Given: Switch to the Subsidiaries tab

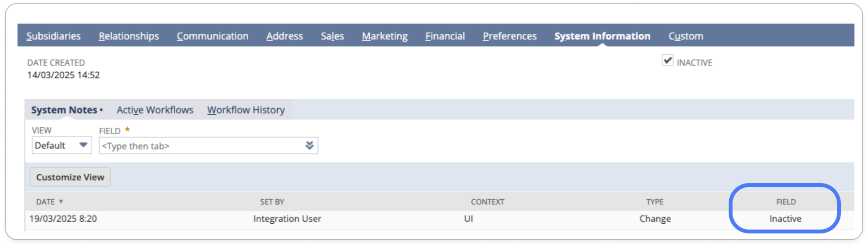Looking at the screenshot, I should 54,36.
